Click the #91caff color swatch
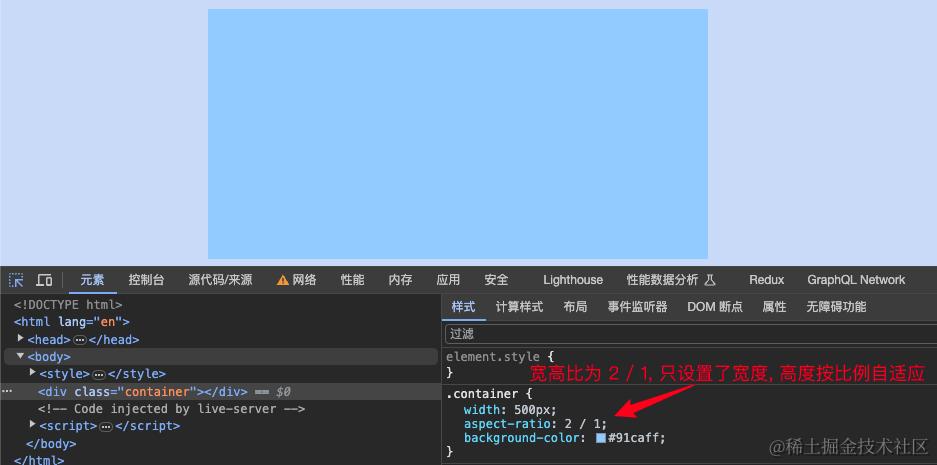The image size is (937, 465). (x=601, y=438)
